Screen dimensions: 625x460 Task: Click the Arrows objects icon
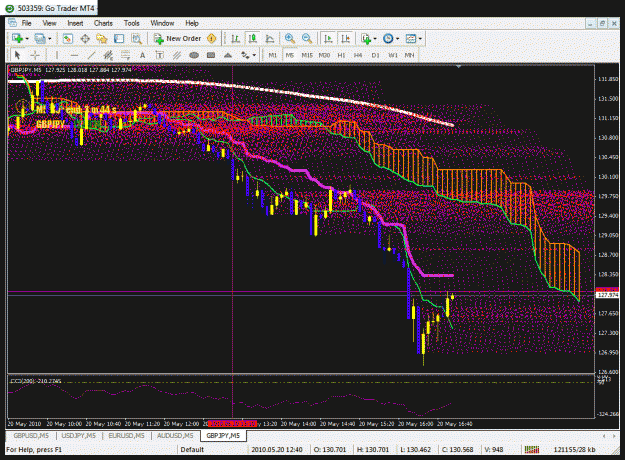(245, 55)
